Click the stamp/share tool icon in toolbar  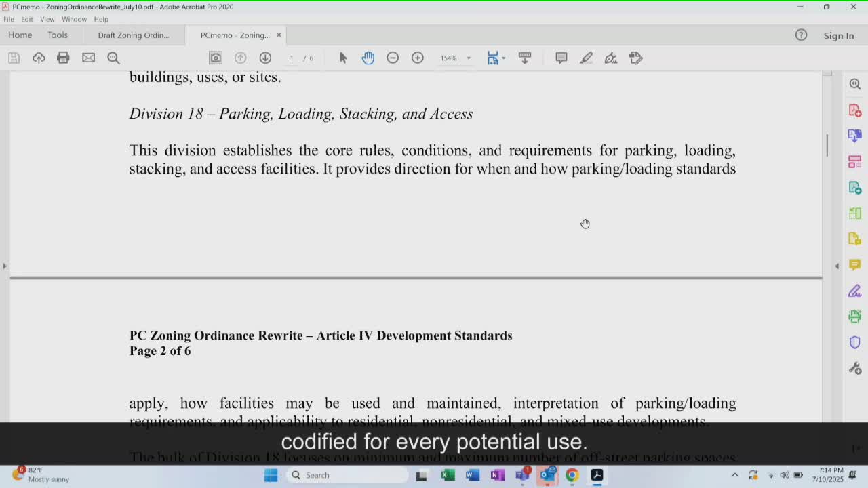point(636,58)
